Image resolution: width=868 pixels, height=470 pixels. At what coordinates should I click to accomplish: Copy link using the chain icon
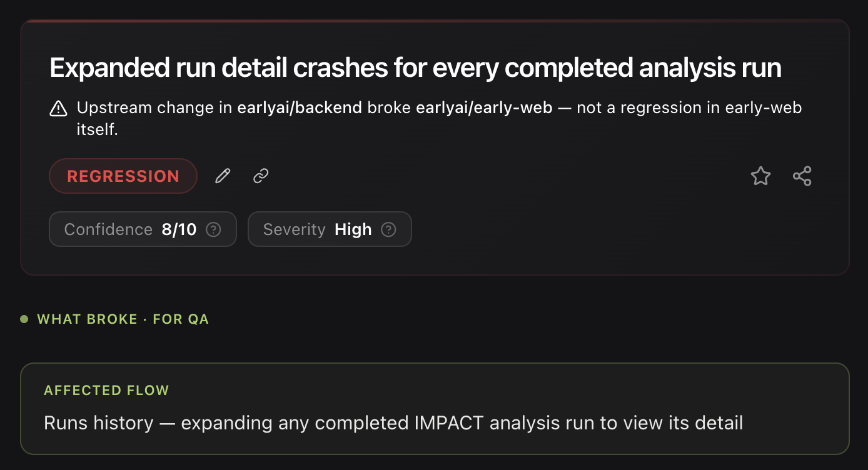pyautogui.click(x=261, y=176)
